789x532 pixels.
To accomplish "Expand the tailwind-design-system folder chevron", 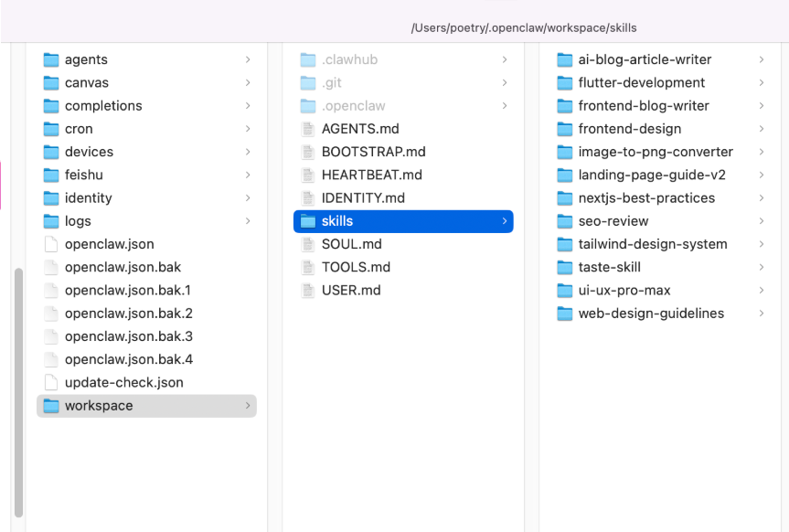I will tap(762, 244).
